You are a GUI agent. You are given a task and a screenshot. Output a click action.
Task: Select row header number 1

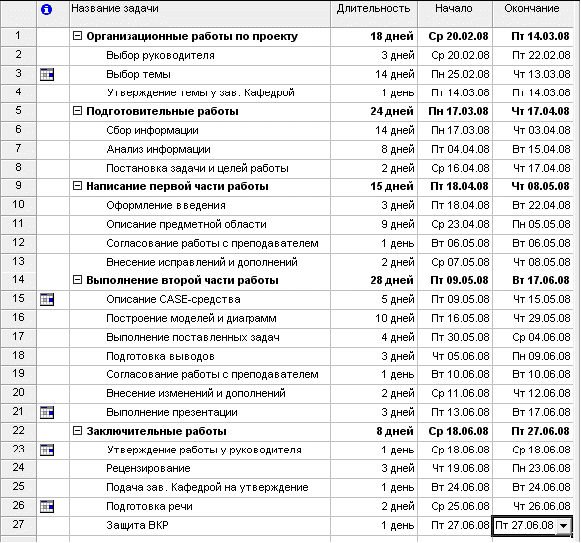point(18,37)
